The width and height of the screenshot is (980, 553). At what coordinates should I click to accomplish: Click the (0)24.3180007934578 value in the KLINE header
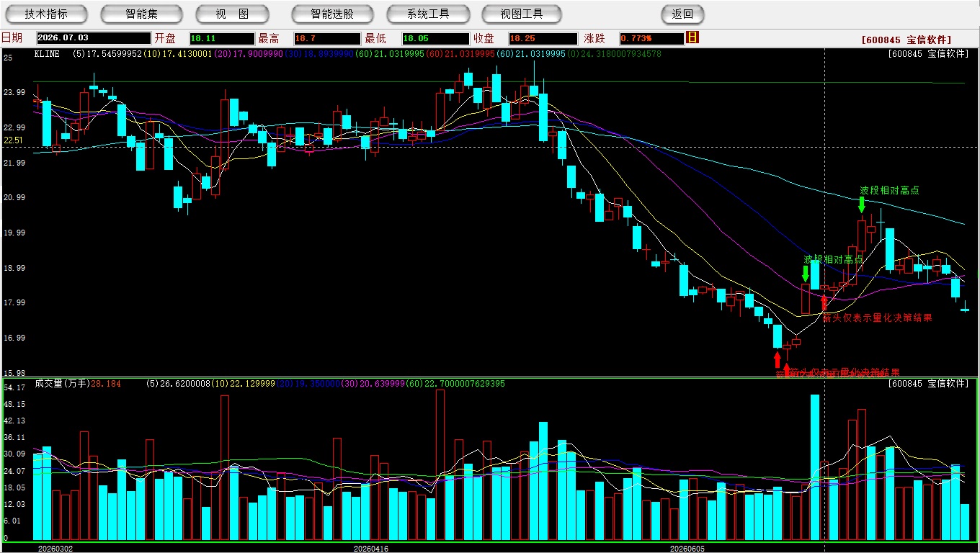[614, 54]
